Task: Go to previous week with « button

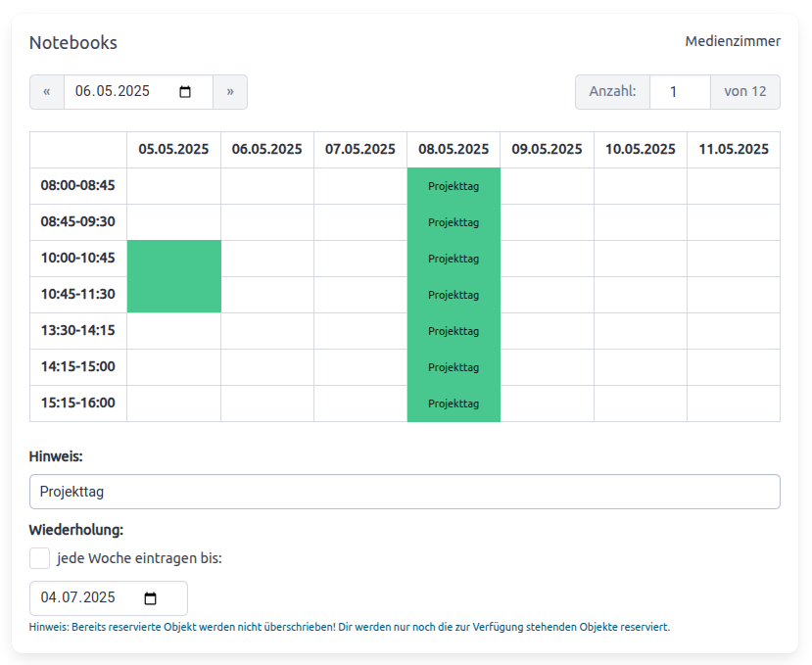Action: (46, 92)
